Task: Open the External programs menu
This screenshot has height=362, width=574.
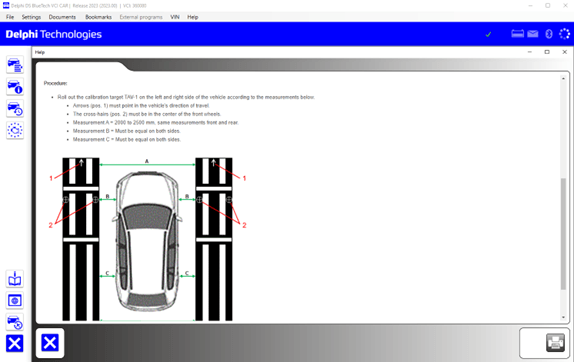Action: click(x=141, y=17)
